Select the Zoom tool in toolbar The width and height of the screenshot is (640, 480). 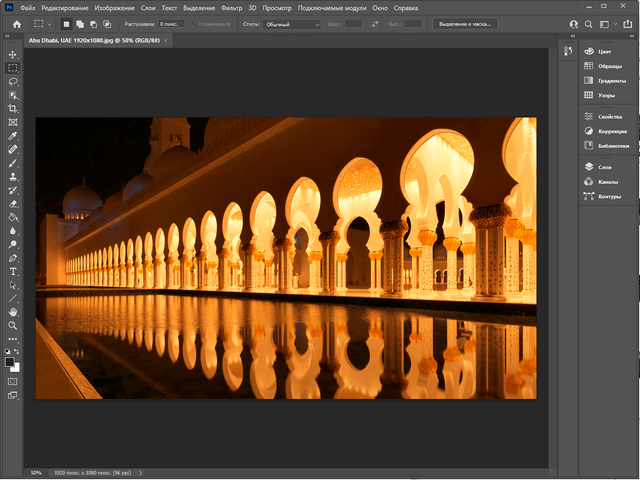[x=13, y=325]
